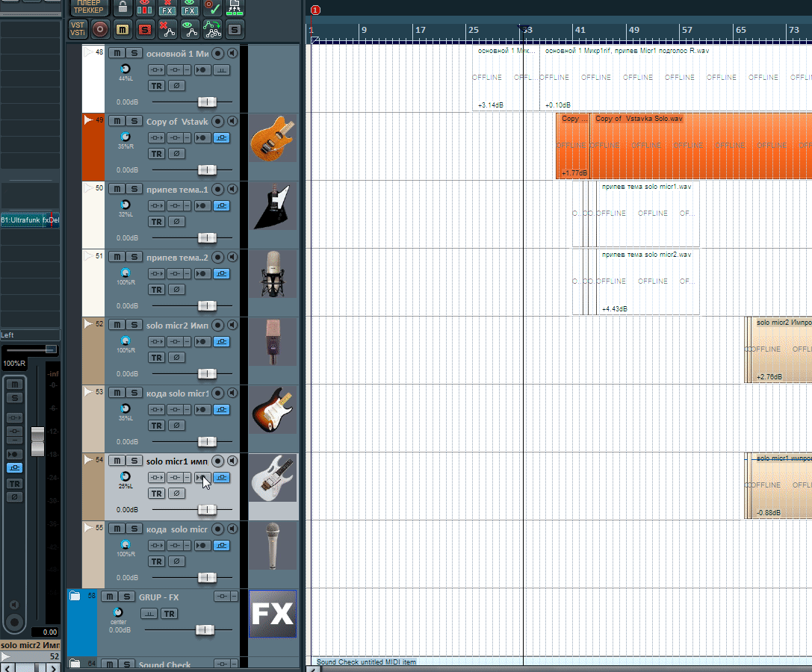Click the track 52 number arrow handle
812x672 pixels.
(x=88, y=323)
